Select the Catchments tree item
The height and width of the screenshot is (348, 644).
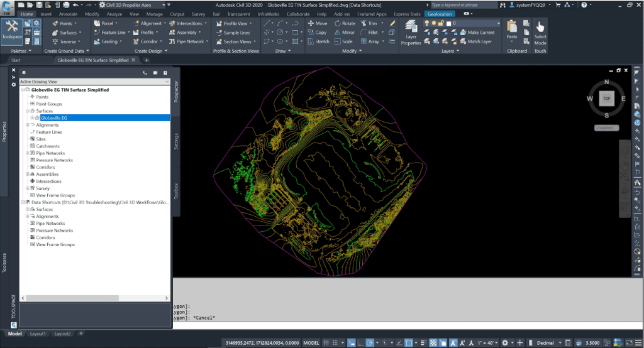pos(48,146)
